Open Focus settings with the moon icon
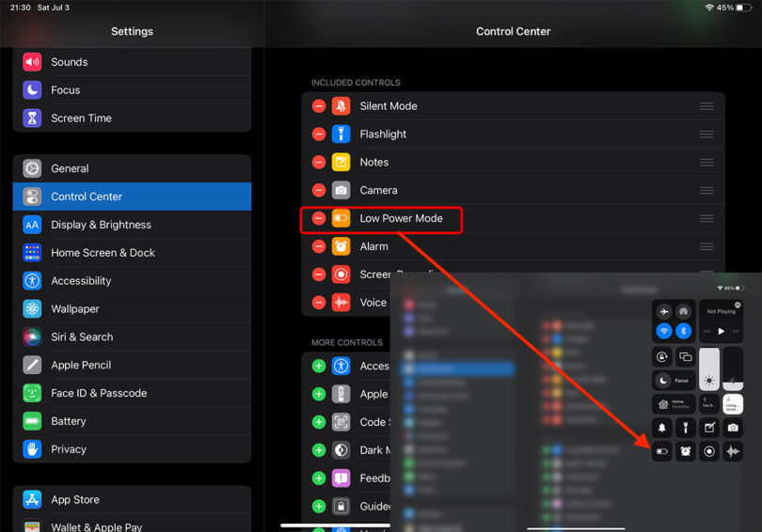The width and height of the screenshot is (762, 532). point(132,90)
